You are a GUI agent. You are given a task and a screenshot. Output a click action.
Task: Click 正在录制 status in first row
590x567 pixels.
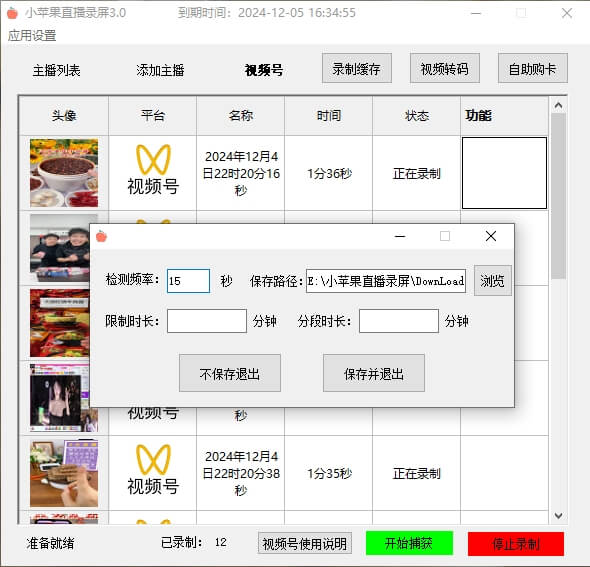tap(417, 173)
